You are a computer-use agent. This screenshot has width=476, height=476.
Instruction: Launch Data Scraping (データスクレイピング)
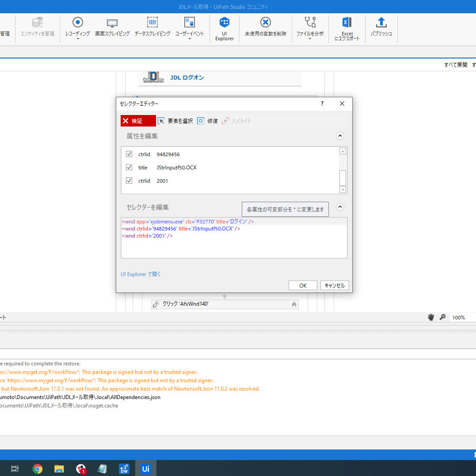tap(152, 27)
